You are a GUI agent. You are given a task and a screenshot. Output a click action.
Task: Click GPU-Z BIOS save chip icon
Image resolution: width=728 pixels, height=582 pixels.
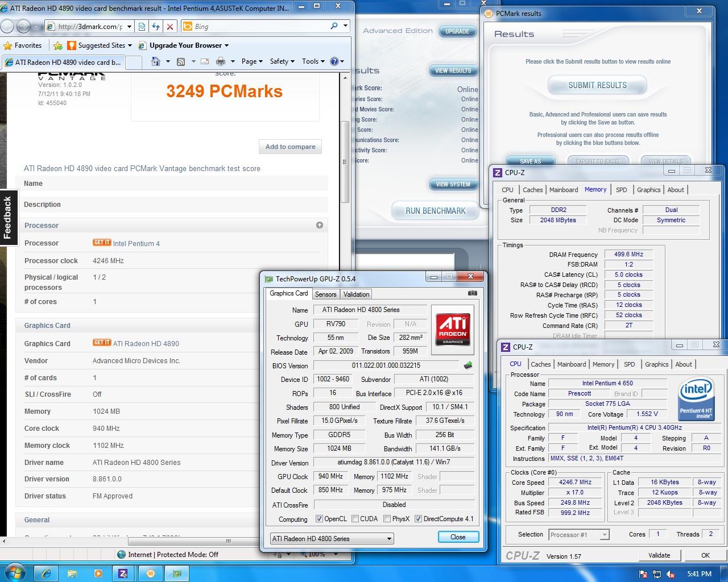click(x=468, y=365)
